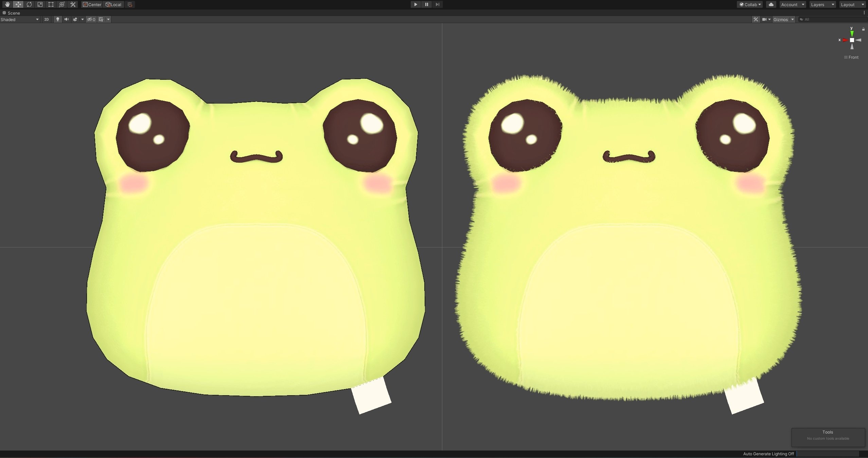The width and height of the screenshot is (868, 458).
Task: Toggle scene grid visibility
Action: point(101,19)
